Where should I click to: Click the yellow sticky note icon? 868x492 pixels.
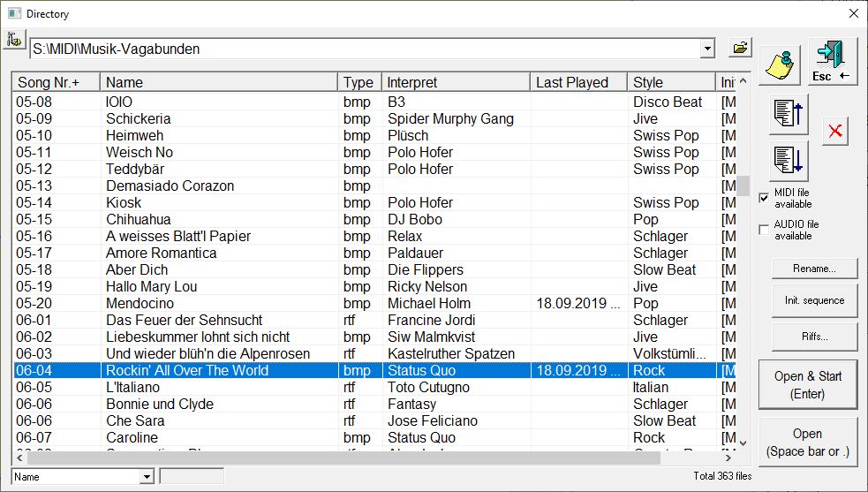click(x=780, y=64)
